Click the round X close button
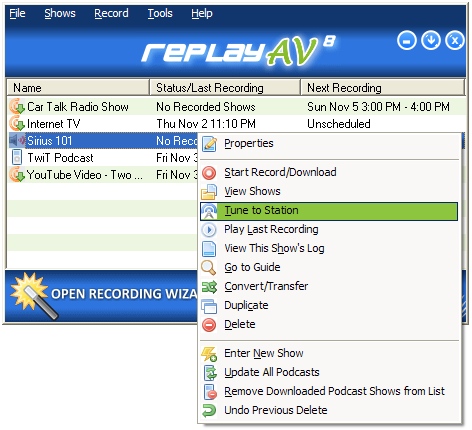 [455, 41]
